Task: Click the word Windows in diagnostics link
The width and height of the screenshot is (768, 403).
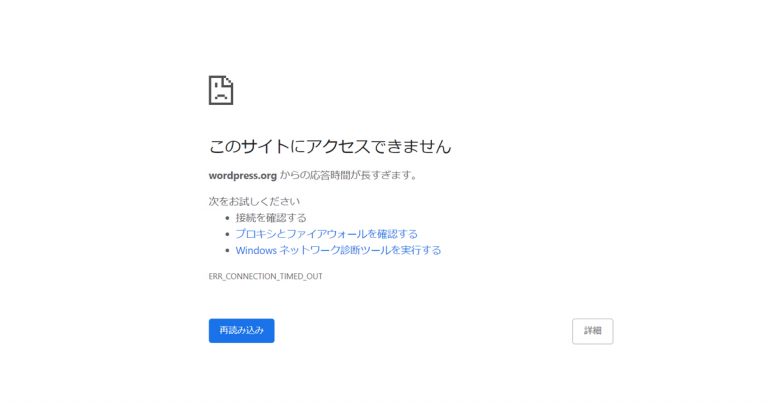Action: [x=256, y=250]
